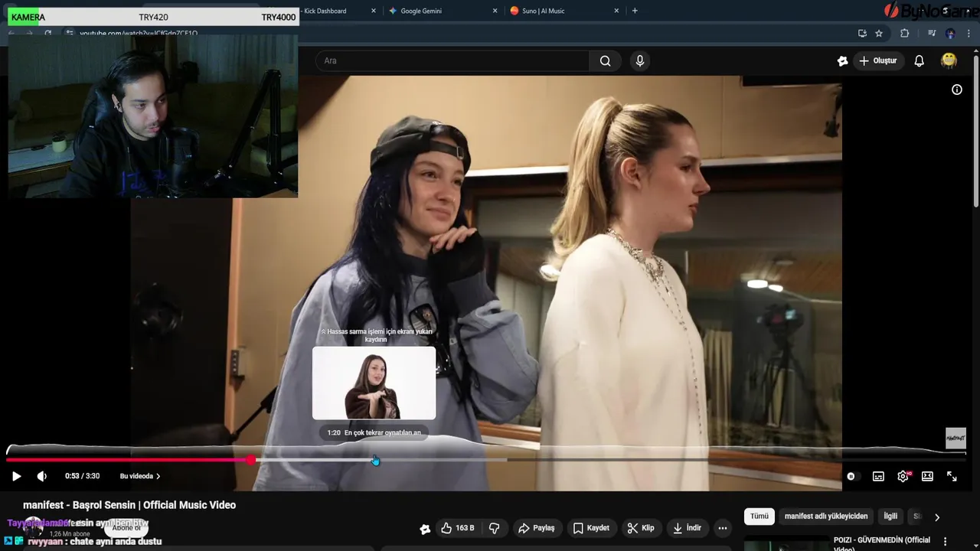Switch to theater mode
This screenshot has width=980, height=551.
(x=927, y=476)
